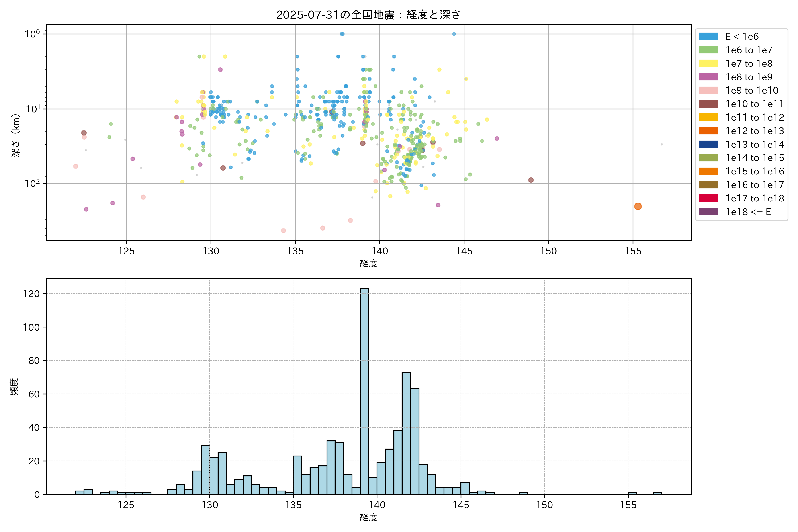This screenshot has width=798, height=532.
Task: Click the brown point near longitude 149
Action: tap(531, 180)
